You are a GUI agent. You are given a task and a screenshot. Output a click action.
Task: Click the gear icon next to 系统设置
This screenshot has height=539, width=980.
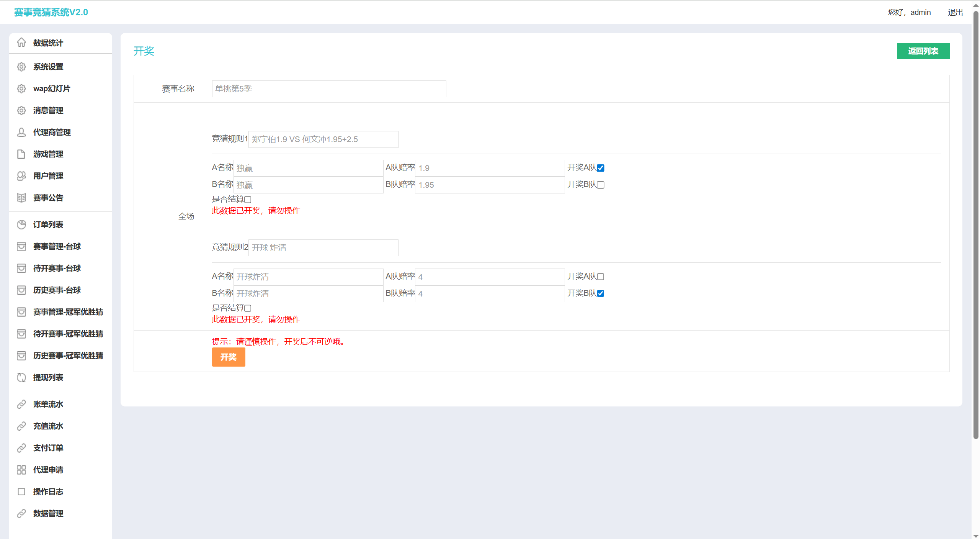point(21,67)
